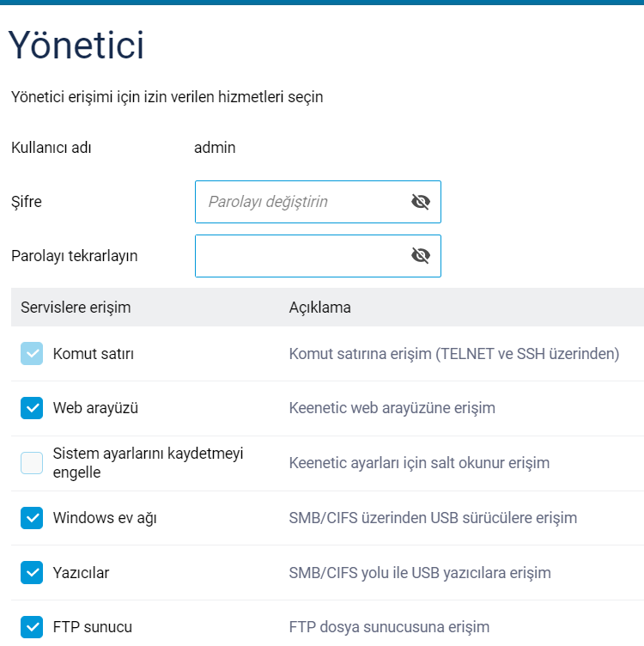Viewport: 644px width, 646px height.
Task: Click the Parolayı değiştirin password input
Action: (x=318, y=202)
